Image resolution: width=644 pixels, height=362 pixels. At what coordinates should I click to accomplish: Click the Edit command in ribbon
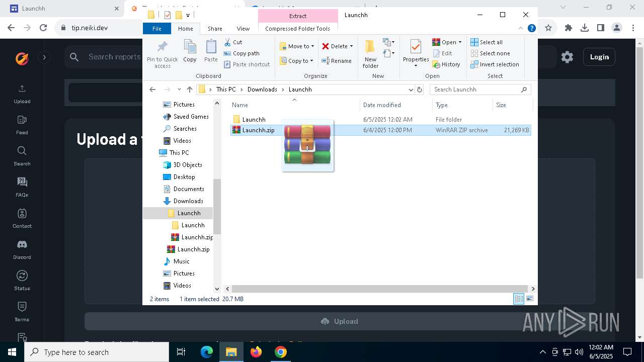click(x=442, y=53)
